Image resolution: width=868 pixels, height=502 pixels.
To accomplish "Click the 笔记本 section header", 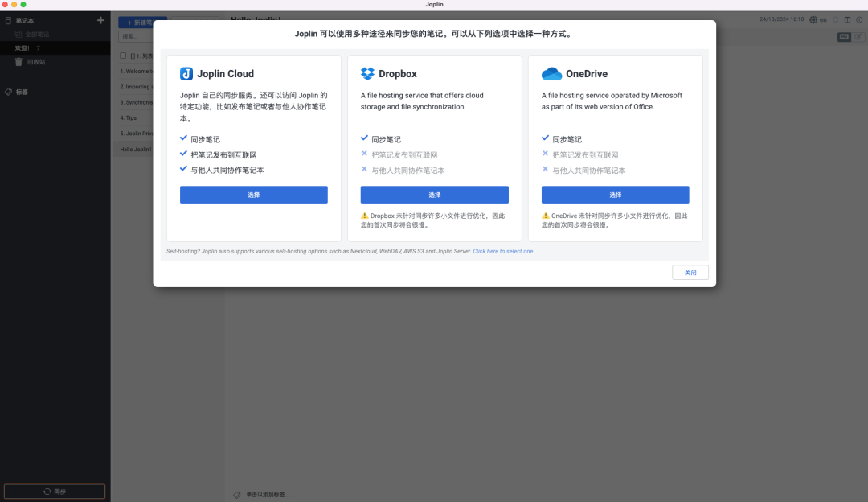I will point(24,20).
